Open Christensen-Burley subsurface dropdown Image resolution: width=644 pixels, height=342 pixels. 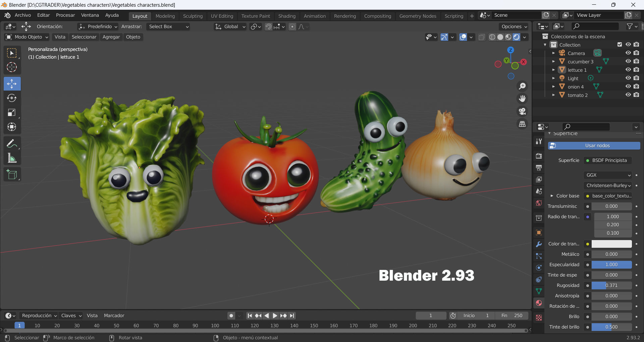(608, 185)
